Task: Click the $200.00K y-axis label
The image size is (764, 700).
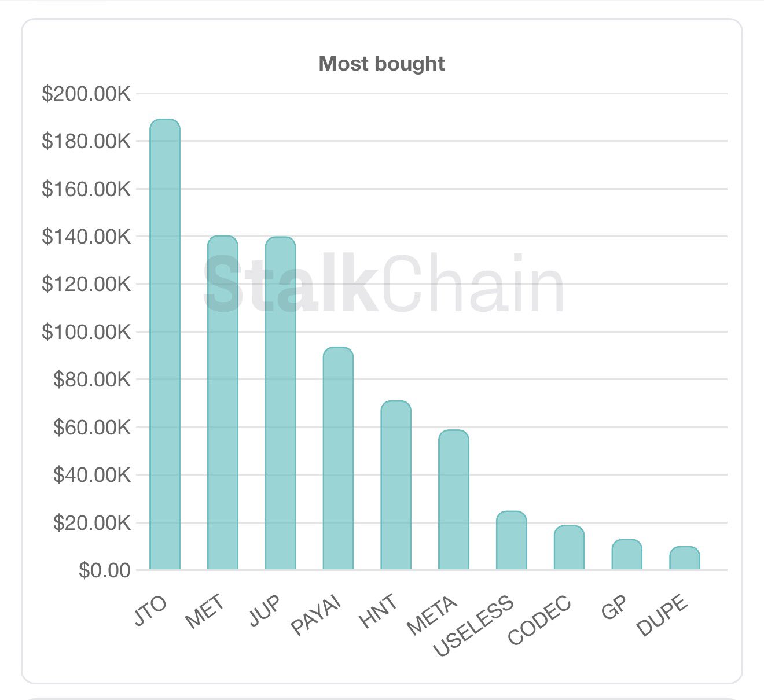Action: point(87,94)
